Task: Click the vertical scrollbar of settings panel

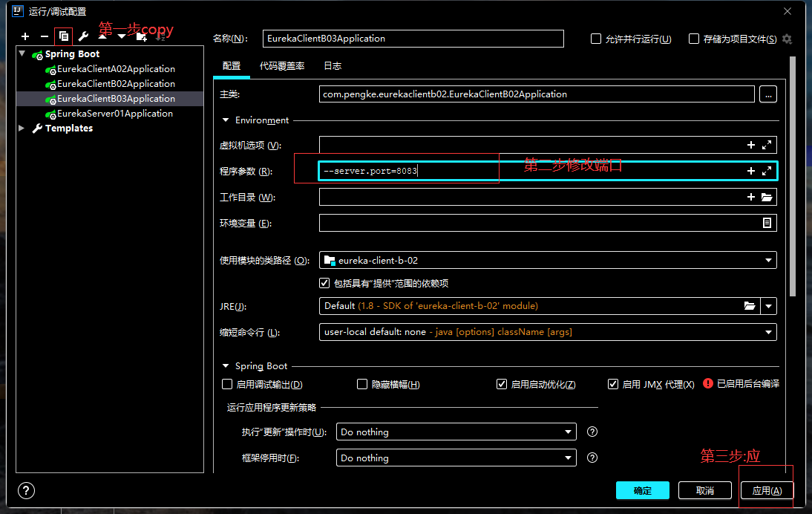Action: click(x=792, y=176)
